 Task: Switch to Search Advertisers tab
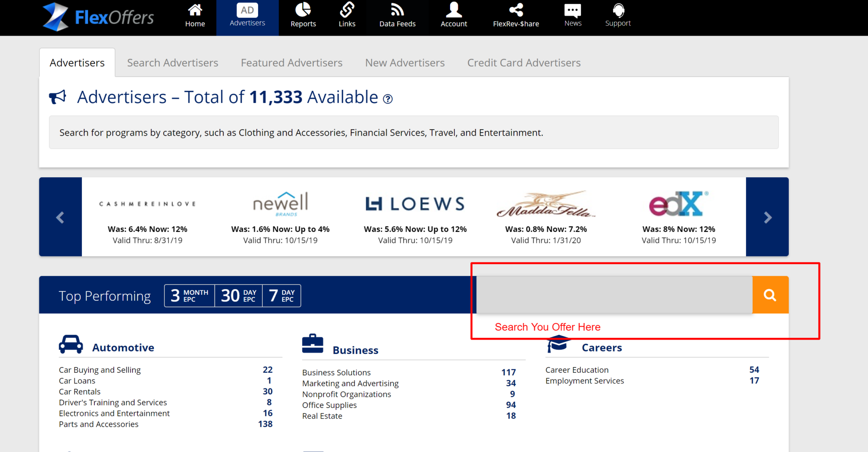tap(172, 63)
